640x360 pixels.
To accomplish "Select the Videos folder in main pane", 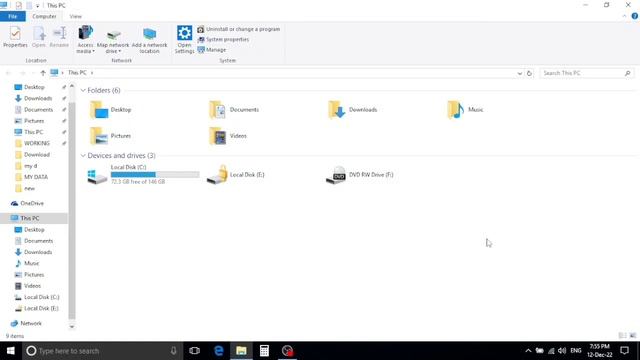I will pos(228,136).
